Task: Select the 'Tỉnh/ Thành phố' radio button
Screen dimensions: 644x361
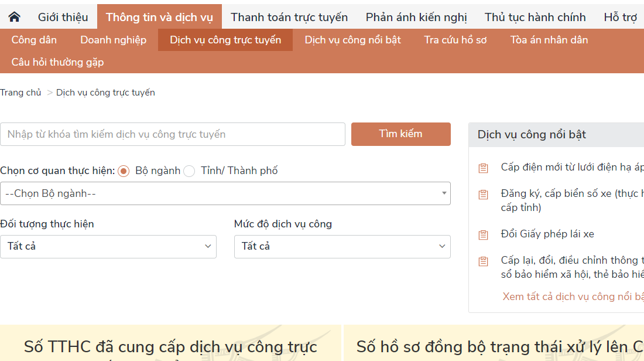Action: (189, 171)
